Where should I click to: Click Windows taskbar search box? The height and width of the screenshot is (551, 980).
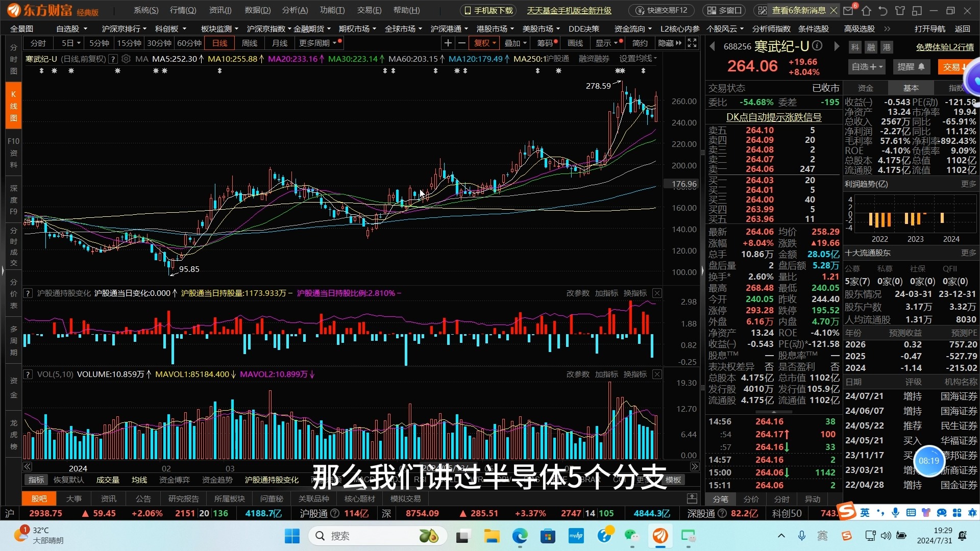click(x=378, y=536)
